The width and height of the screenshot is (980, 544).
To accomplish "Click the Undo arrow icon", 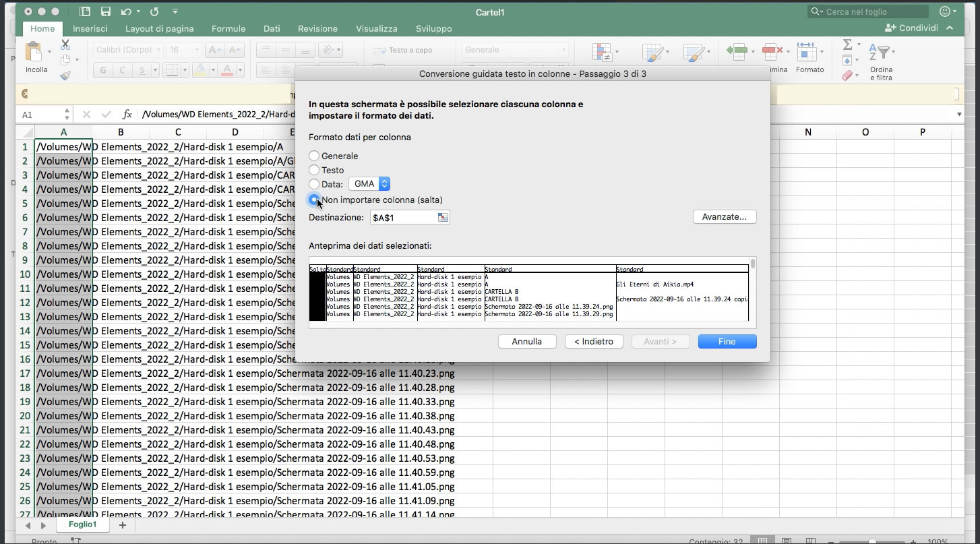I will [126, 11].
